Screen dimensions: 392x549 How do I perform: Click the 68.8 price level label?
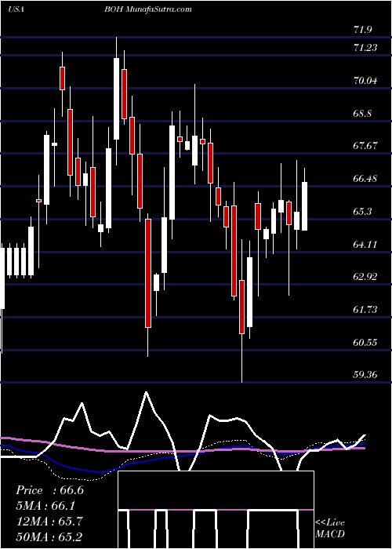click(362, 114)
